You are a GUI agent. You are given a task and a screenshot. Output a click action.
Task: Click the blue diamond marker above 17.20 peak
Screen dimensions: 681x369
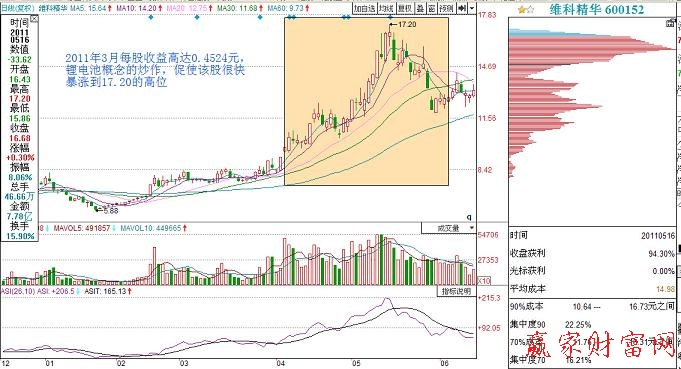coord(390,17)
